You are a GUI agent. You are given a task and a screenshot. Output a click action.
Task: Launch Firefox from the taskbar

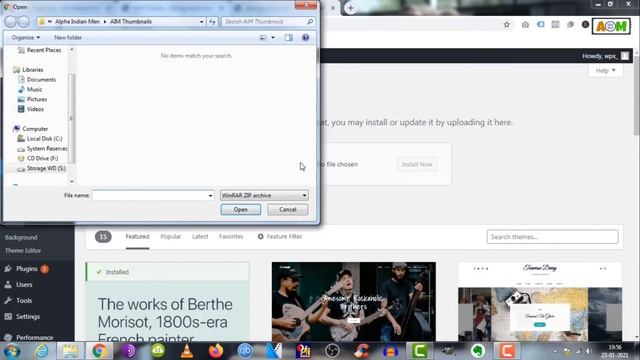coord(216,351)
